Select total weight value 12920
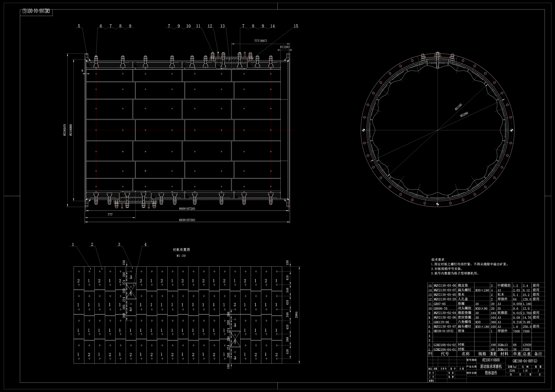This screenshot has height=392, width=555. (x=527, y=345)
